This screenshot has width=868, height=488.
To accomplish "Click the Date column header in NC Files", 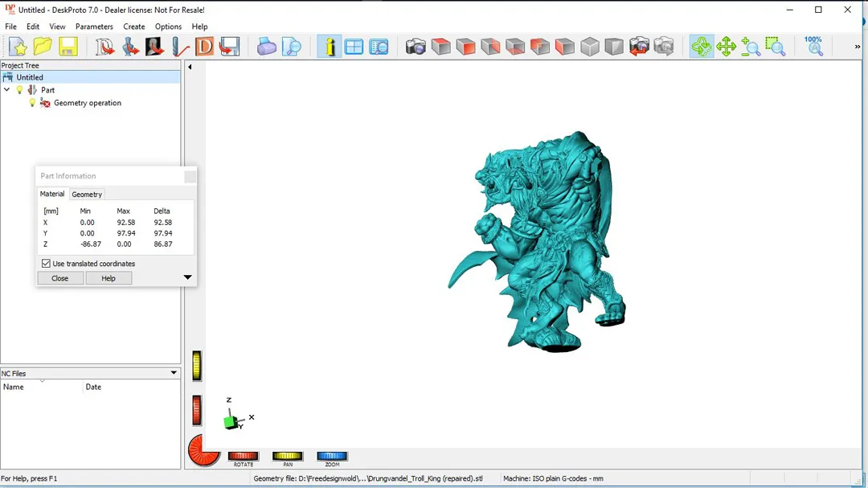I will [x=132, y=387].
